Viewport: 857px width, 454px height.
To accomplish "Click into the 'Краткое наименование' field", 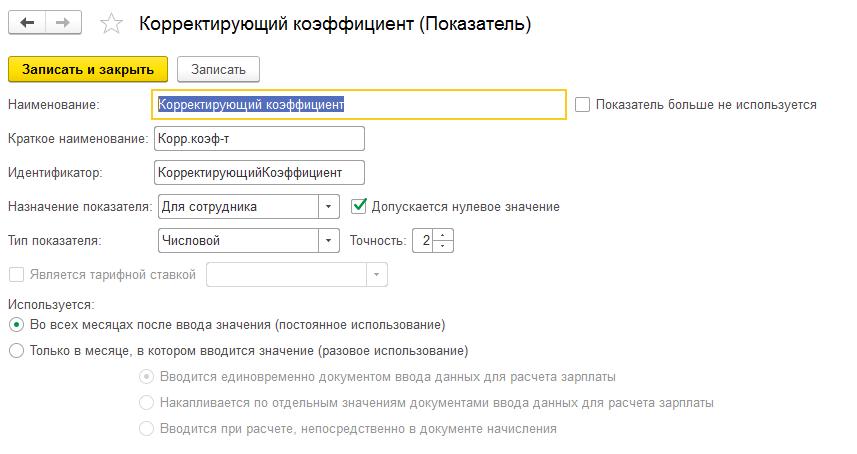I will tap(259, 138).
